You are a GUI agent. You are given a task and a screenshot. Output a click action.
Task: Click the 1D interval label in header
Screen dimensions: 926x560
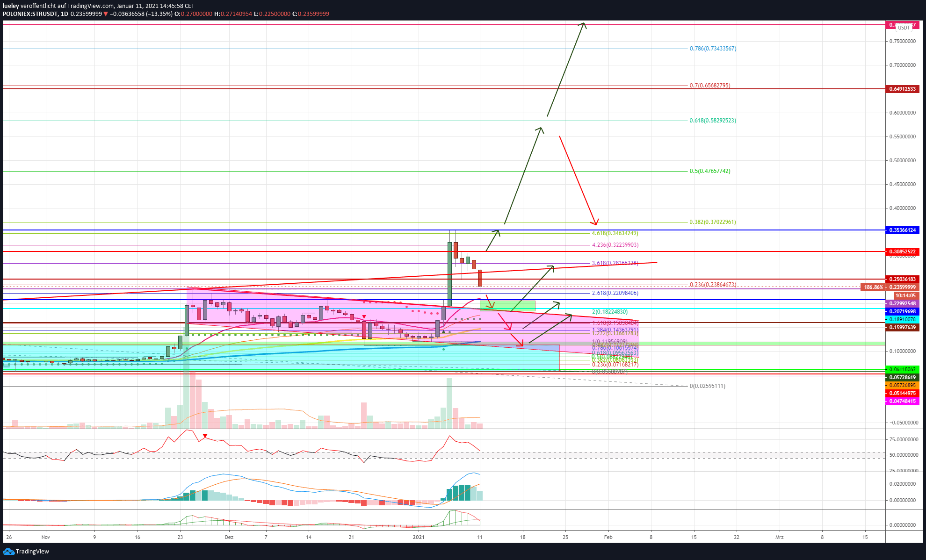[x=65, y=14]
